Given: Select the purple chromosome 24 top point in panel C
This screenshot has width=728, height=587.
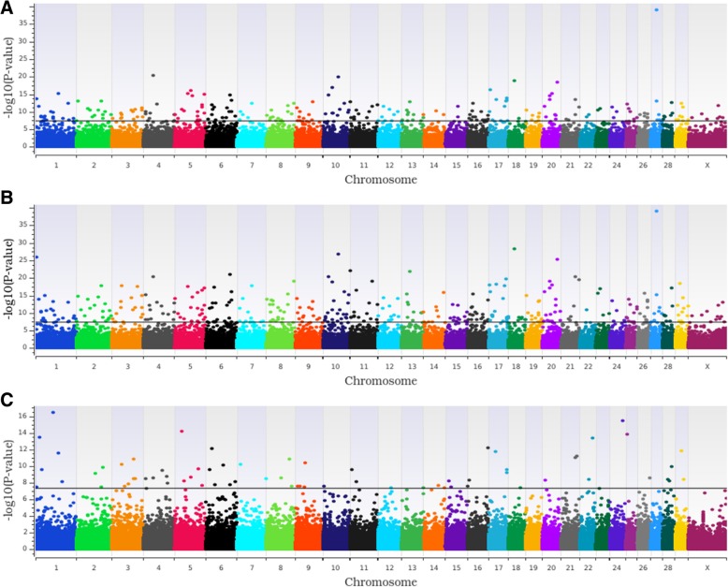Looking at the screenshot, I should 622,421.
